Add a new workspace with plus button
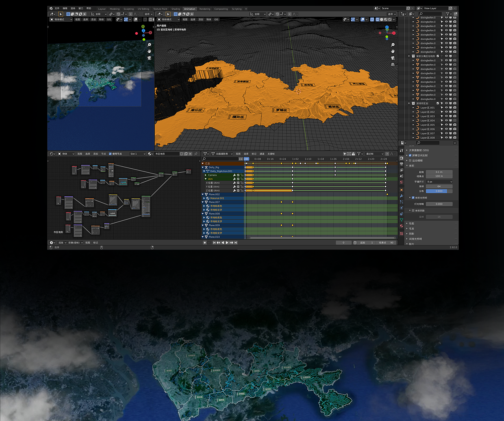 246,9
